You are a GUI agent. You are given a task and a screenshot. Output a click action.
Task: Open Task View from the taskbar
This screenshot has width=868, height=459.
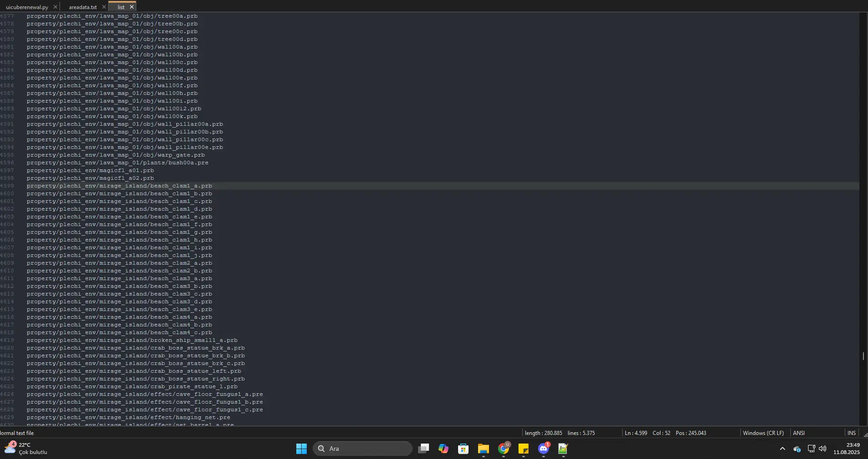tap(424, 449)
